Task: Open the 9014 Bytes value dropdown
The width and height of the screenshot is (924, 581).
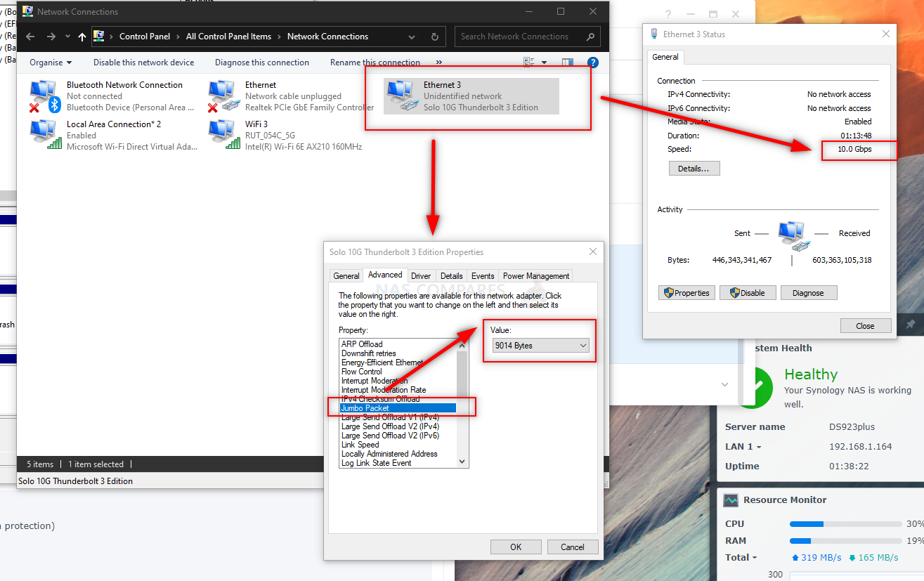Action: 540,346
